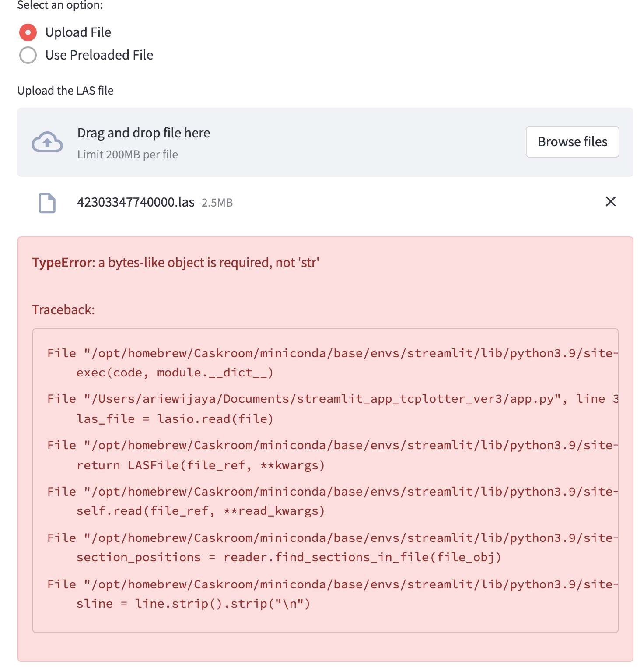Click the filename 42303347740000.las
Image resolution: width=644 pixels, height=668 pixels.
click(x=137, y=202)
